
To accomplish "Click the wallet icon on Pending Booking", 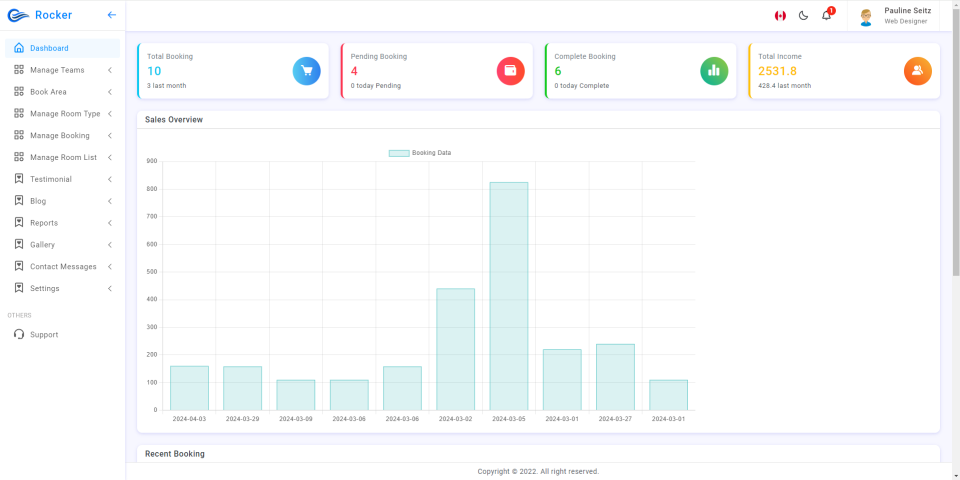I will (511, 71).
